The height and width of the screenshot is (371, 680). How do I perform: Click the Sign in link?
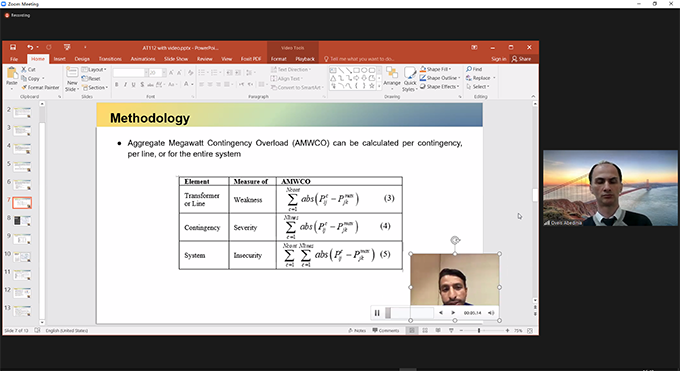coord(499,59)
